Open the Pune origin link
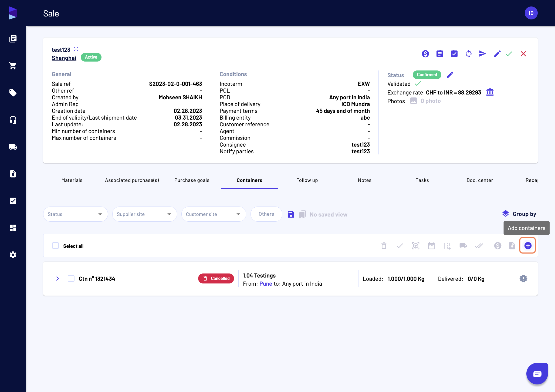Image resolution: width=555 pixels, height=392 pixels. coord(266,284)
